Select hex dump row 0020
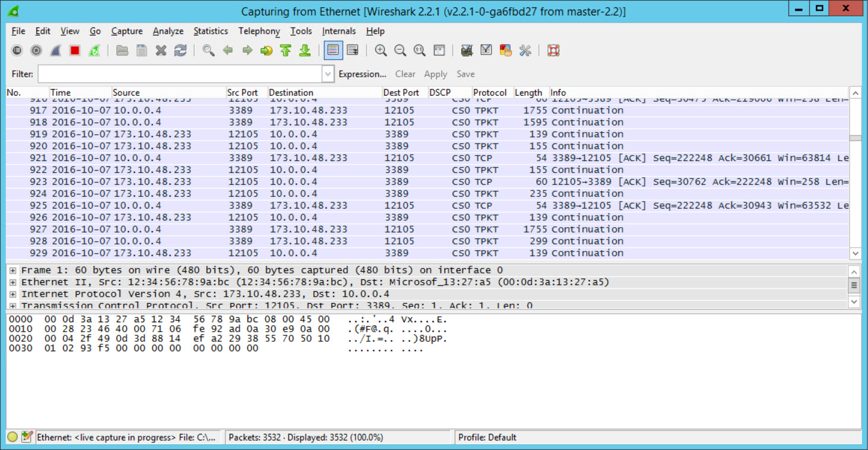The height and width of the screenshot is (450, 868). (x=228, y=339)
